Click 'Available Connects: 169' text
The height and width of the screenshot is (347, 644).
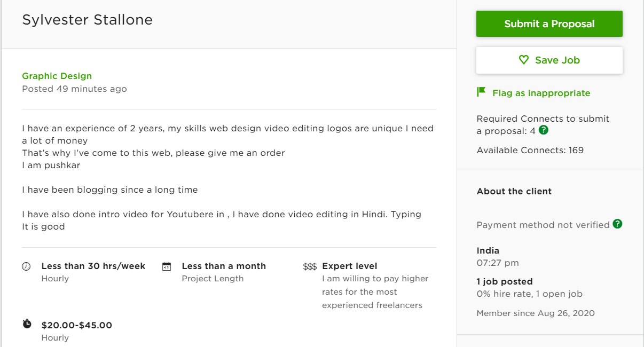[x=530, y=150]
